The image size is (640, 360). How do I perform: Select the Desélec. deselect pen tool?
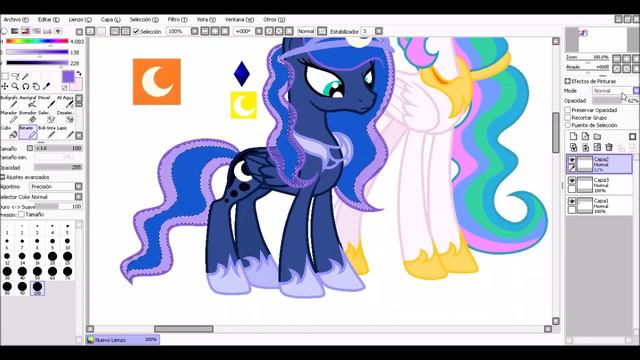point(66,116)
